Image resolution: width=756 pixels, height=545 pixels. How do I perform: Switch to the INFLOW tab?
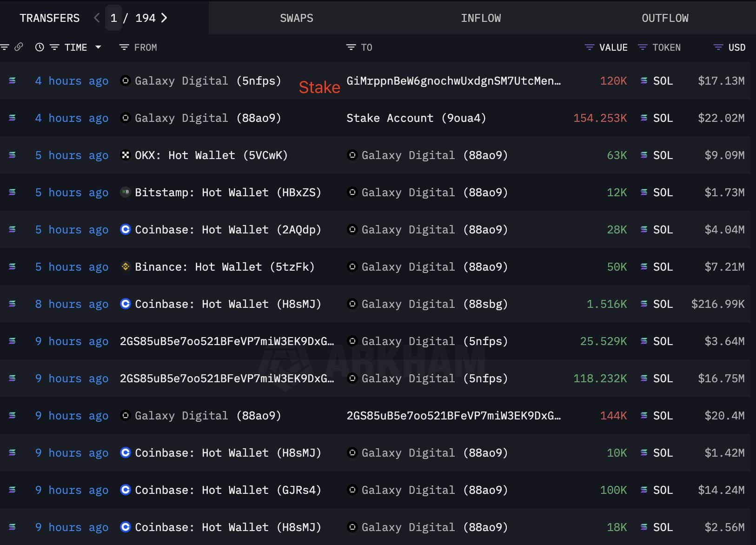[x=481, y=18]
